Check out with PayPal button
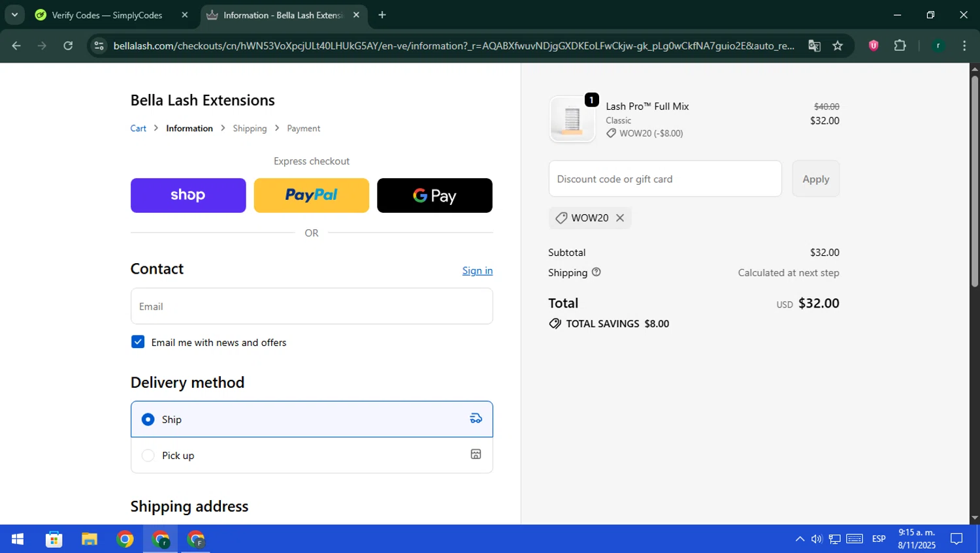Viewport: 980px width, 553px height. pos(312,195)
